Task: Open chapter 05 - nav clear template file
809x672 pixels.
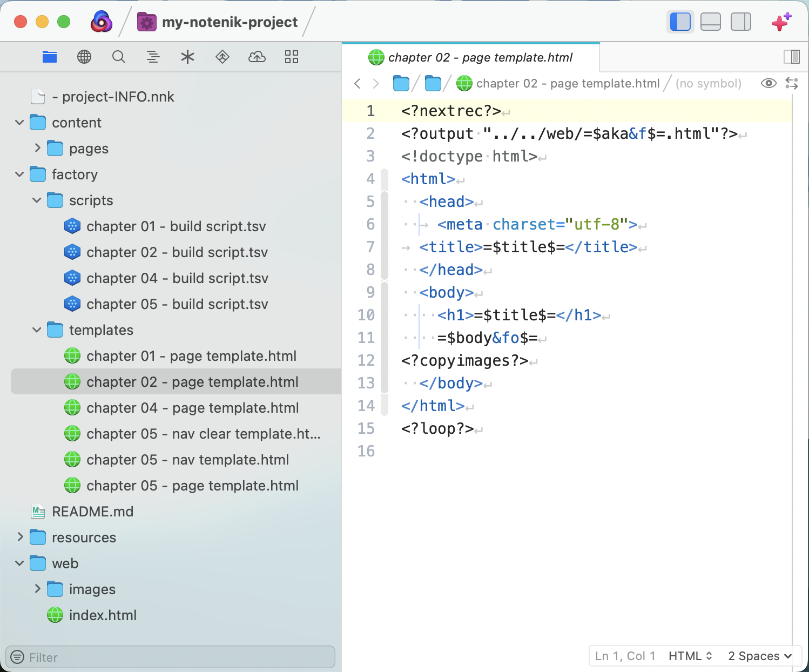Action: 204,434
